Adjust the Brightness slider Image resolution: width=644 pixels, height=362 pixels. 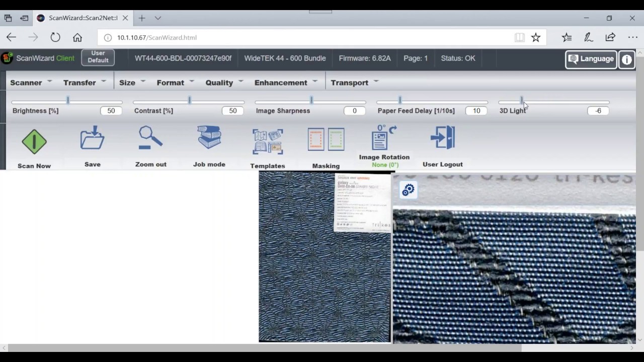(x=67, y=100)
